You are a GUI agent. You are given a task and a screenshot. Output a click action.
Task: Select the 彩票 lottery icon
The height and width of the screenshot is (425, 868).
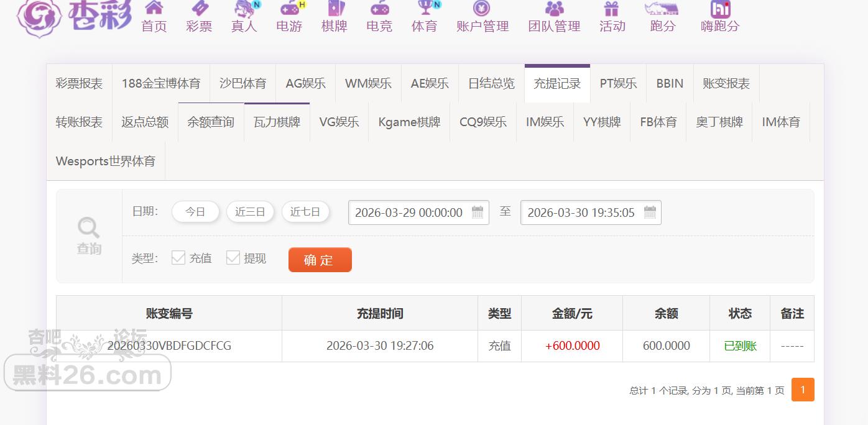pyautogui.click(x=198, y=17)
